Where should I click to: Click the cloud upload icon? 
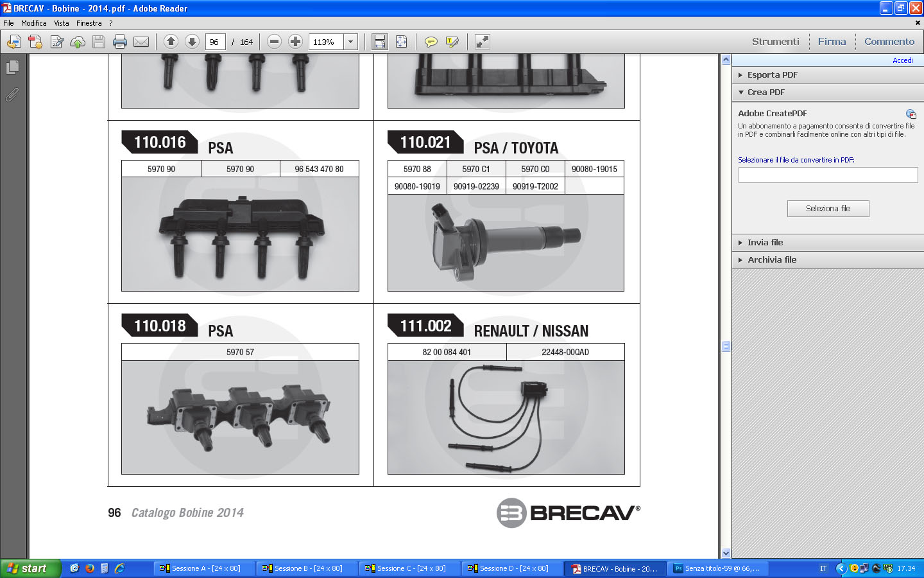[x=78, y=42]
